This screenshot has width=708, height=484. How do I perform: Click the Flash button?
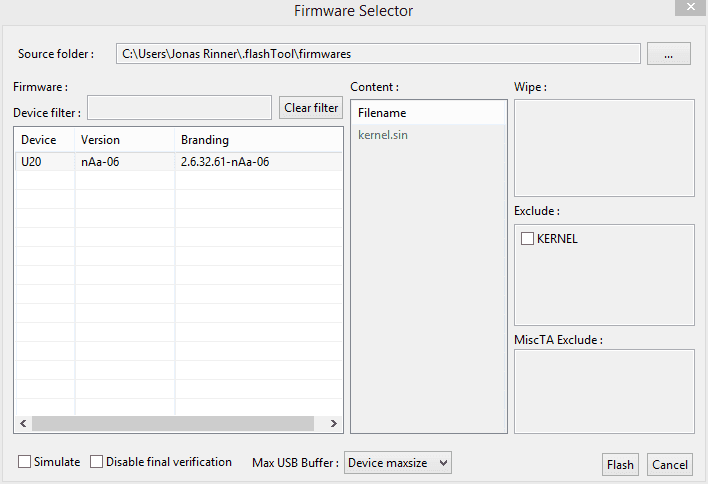620,465
